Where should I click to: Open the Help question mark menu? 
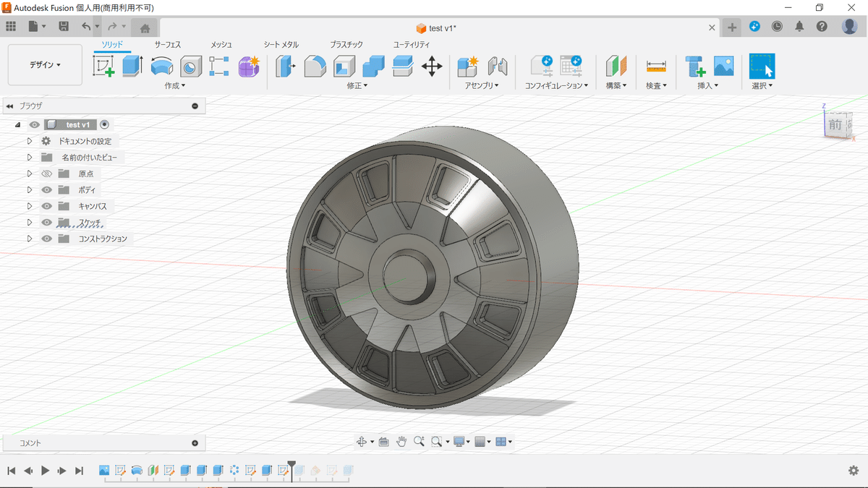point(822,27)
